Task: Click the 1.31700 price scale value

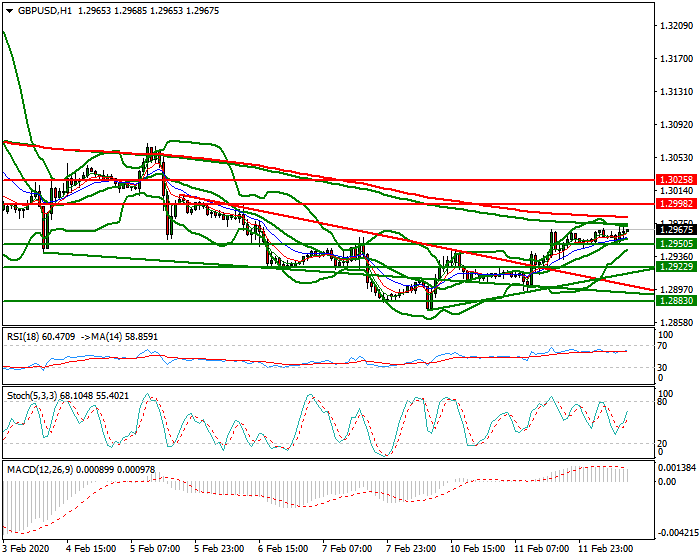Action: (x=676, y=59)
